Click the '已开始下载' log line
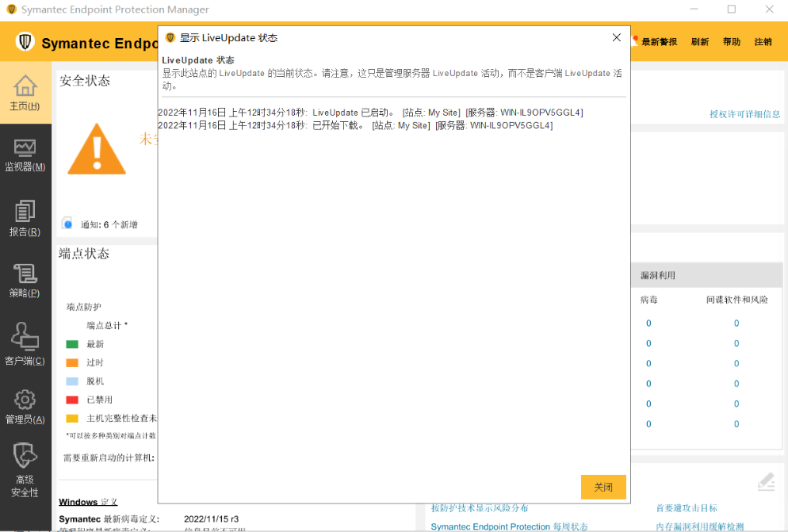The width and height of the screenshot is (788, 532). click(355, 125)
